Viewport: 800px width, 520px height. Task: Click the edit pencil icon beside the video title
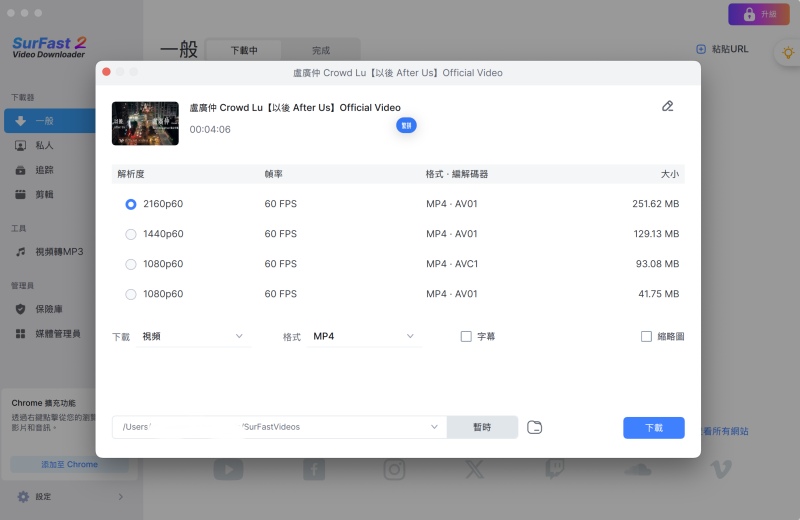667,106
